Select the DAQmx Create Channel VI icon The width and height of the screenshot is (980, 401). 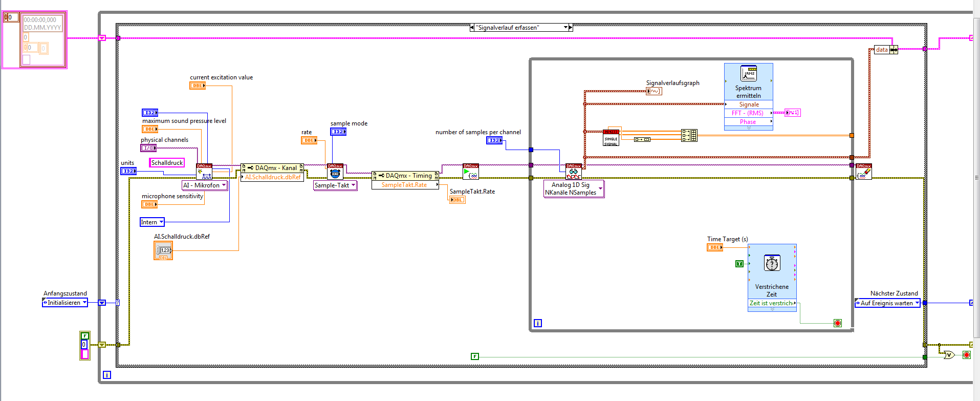coord(204,172)
